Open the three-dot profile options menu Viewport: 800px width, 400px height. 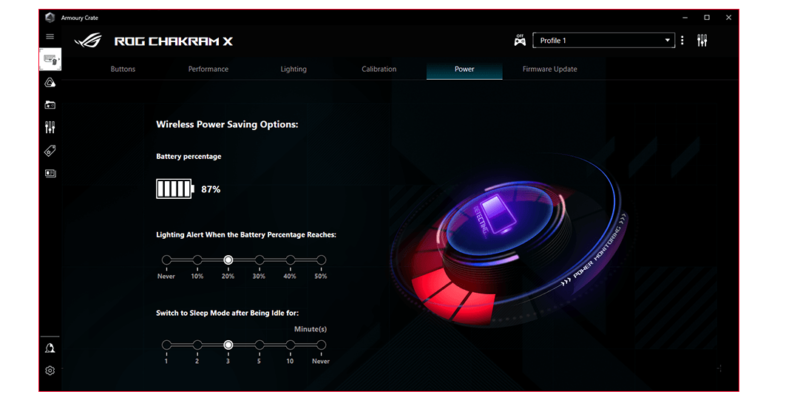tap(683, 40)
